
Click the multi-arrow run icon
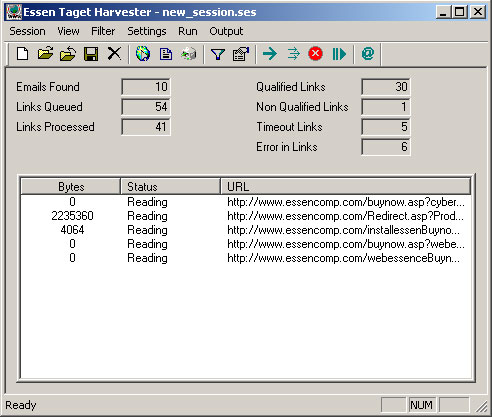293,54
